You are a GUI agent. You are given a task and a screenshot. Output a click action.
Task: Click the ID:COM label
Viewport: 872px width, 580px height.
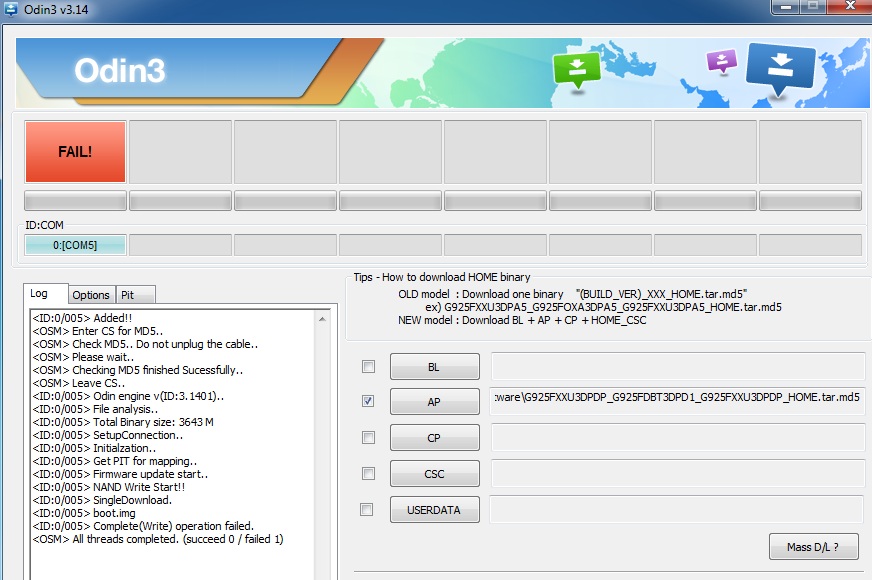click(x=44, y=225)
